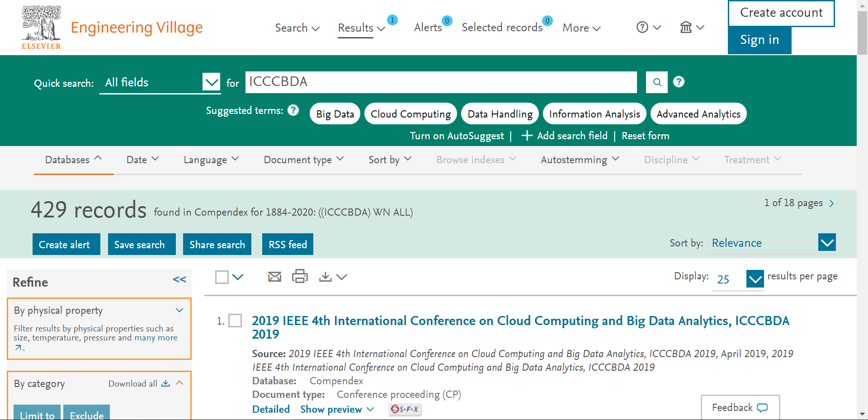Open the Search menu
The image size is (868, 420).
pyautogui.click(x=297, y=28)
